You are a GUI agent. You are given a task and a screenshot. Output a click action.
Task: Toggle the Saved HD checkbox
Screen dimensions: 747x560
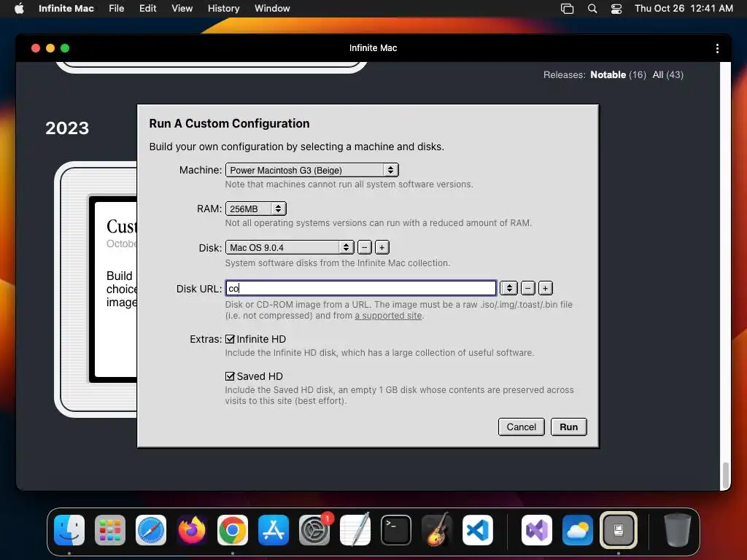point(230,376)
